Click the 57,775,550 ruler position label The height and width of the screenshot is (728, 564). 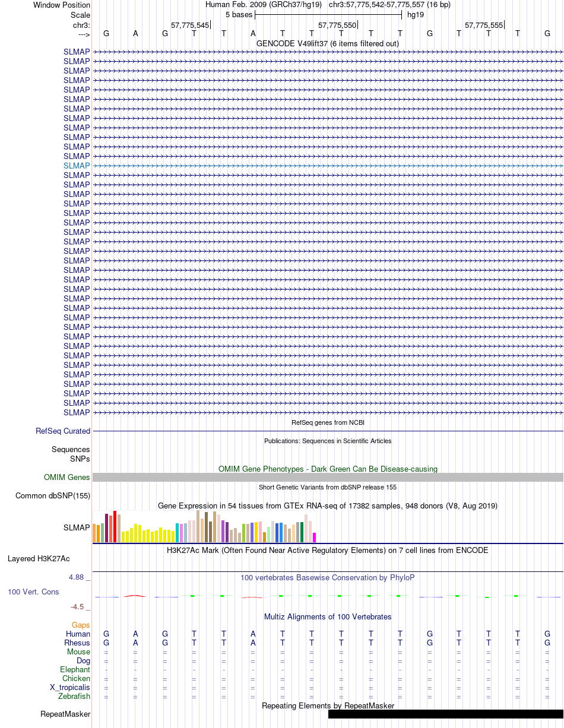tap(337, 26)
